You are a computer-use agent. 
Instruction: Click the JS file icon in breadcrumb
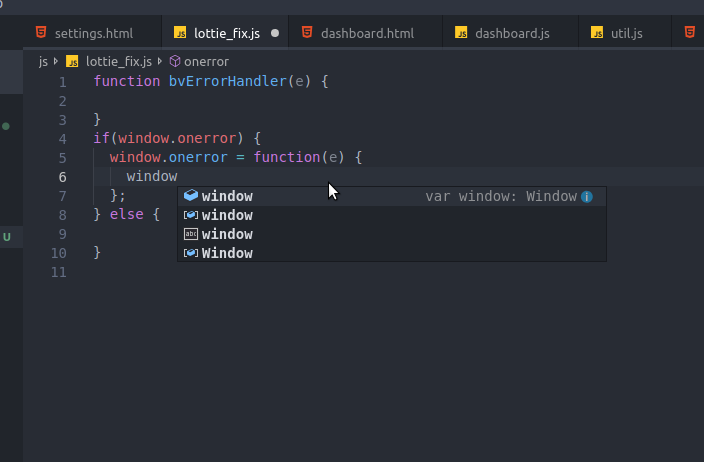(72, 61)
